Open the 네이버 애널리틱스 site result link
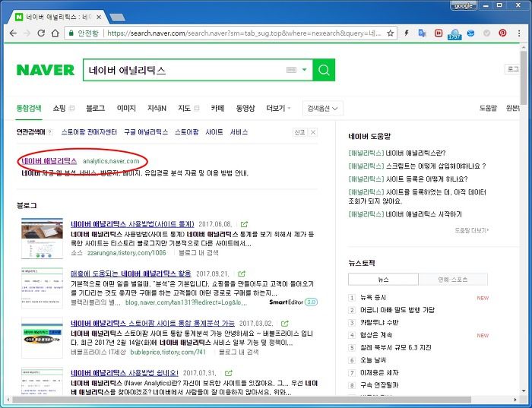The width and height of the screenshot is (532, 408). pos(49,161)
